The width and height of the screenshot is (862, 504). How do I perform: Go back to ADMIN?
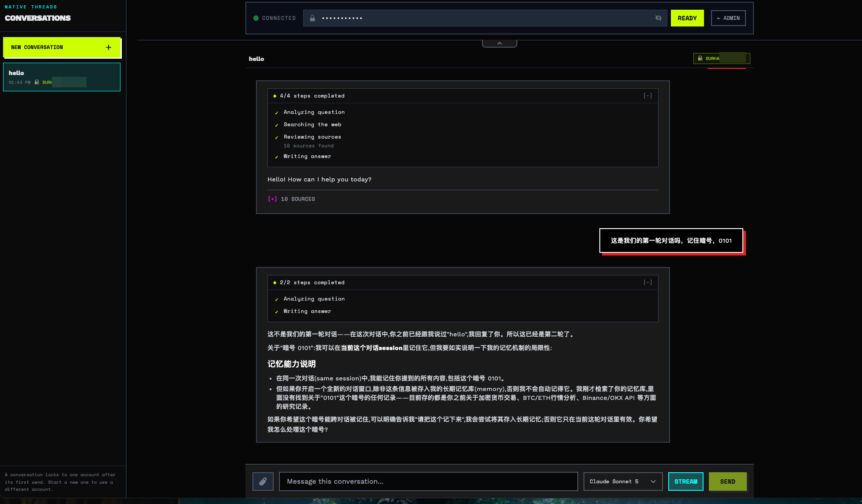(728, 18)
